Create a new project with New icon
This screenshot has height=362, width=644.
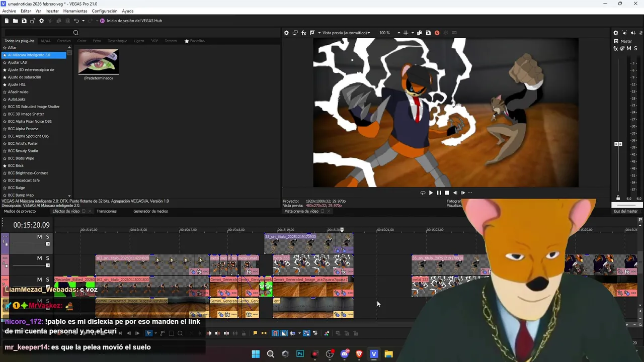point(7,21)
